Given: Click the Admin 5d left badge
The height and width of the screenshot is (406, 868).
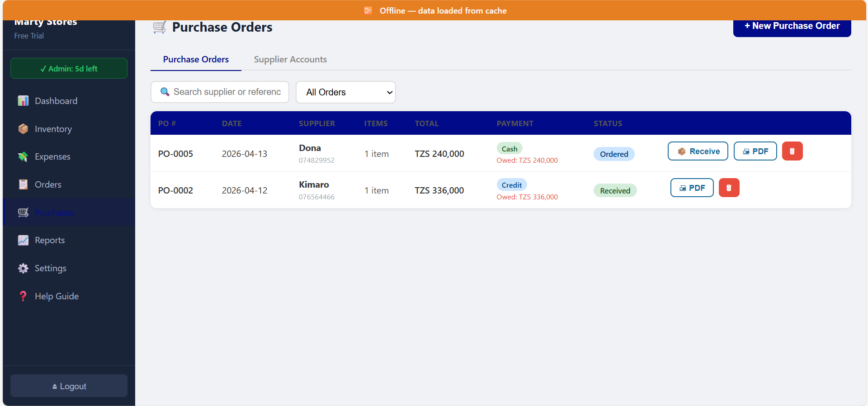Looking at the screenshot, I should click(x=69, y=69).
